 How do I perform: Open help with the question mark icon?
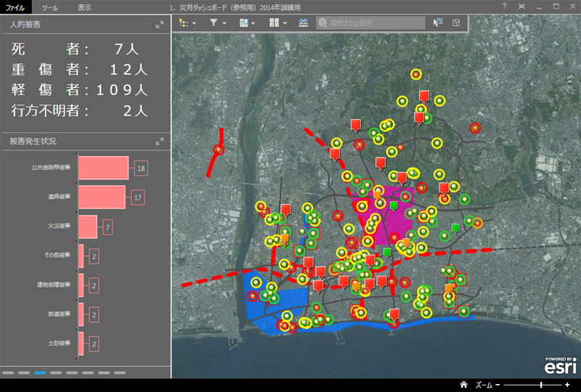pyautogui.click(x=504, y=6)
